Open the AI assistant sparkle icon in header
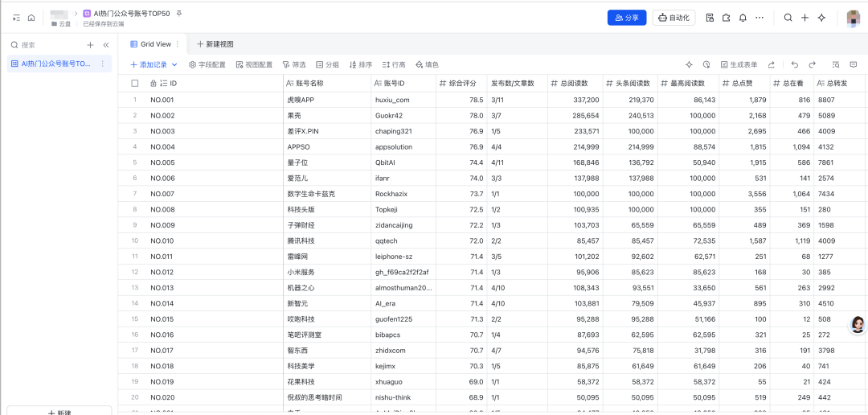Image resolution: width=868 pixels, height=415 pixels. tap(822, 18)
